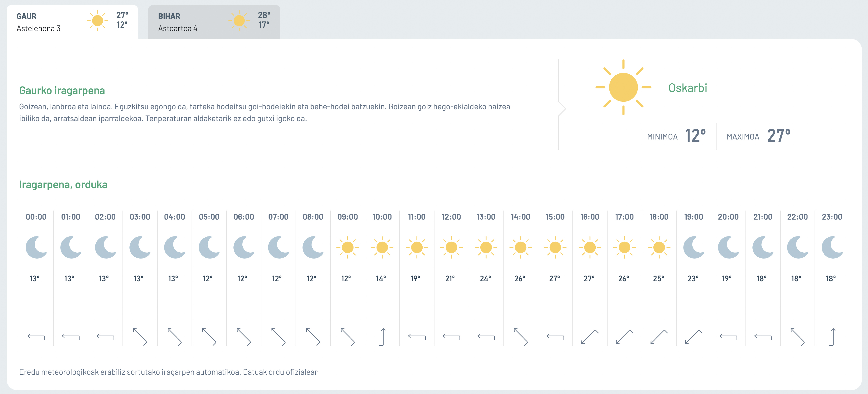
Task: Click the sun icon at 12:00
Action: coord(451,247)
